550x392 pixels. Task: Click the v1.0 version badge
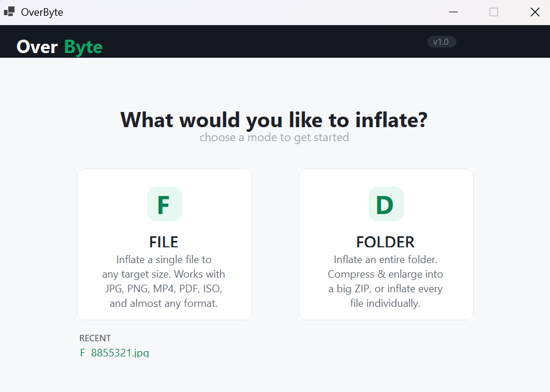pyautogui.click(x=442, y=42)
